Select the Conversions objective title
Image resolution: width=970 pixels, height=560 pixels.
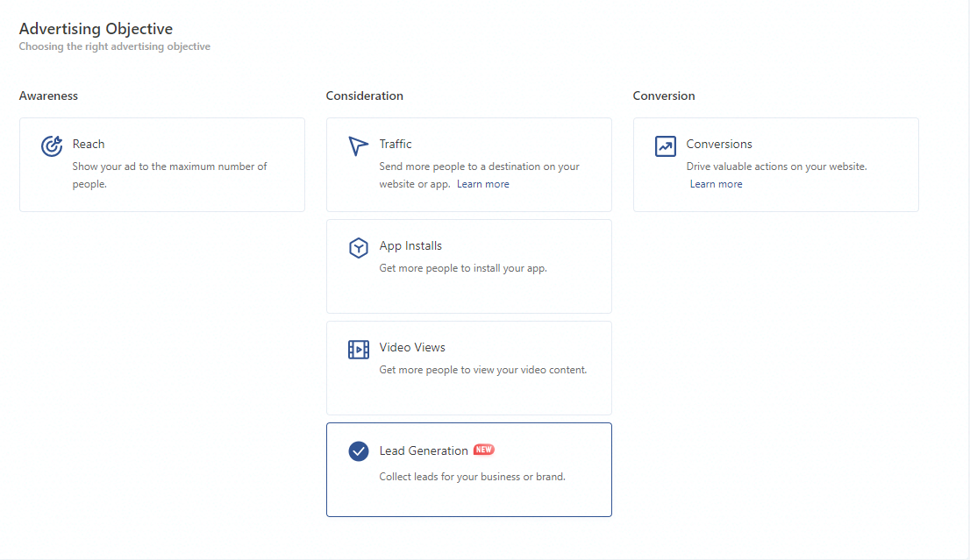719,144
